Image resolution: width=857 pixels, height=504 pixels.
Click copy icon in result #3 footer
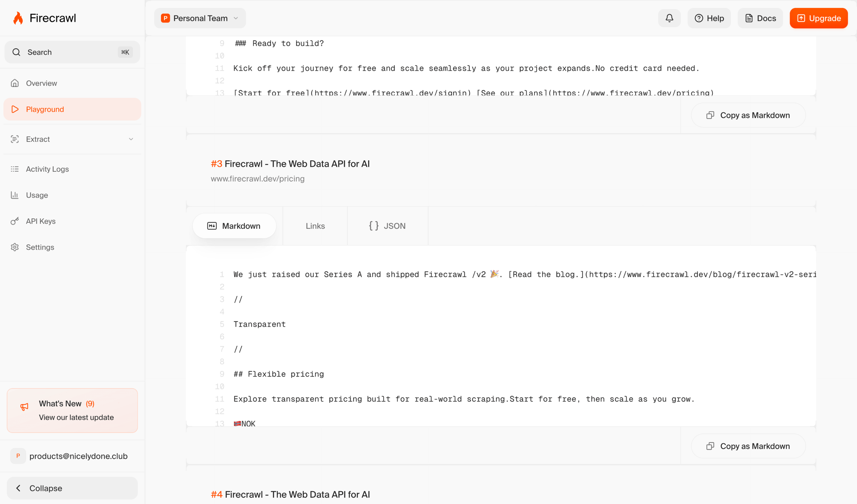710,446
